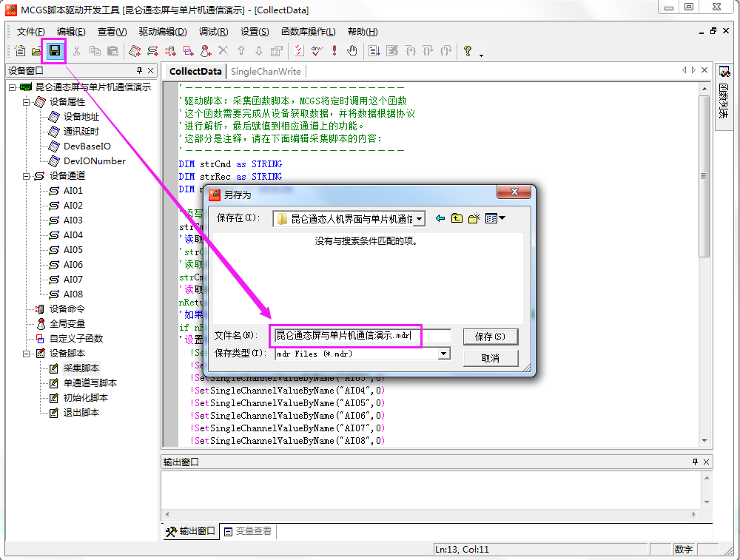Click the yellow question mark help icon
Screen dimensions: 740x560
(x=468, y=51)
